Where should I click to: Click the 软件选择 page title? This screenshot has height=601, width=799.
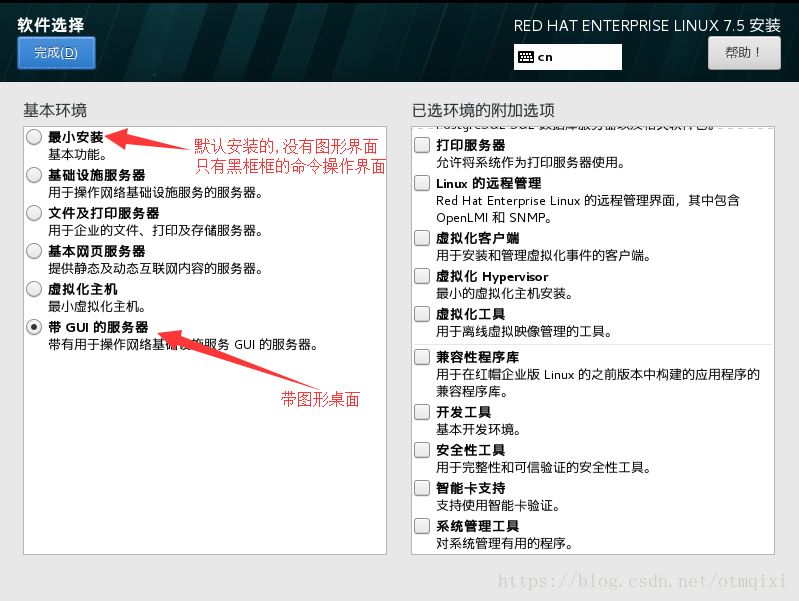[50, 24]
